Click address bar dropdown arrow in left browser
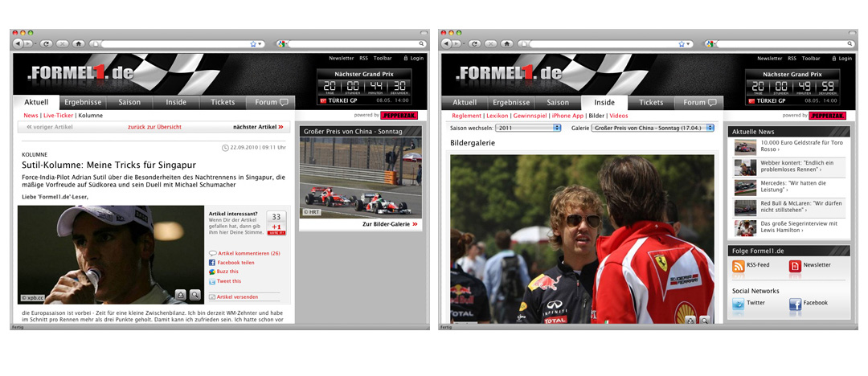The width and height of the screenshot is (868, 376). point(260,43)
